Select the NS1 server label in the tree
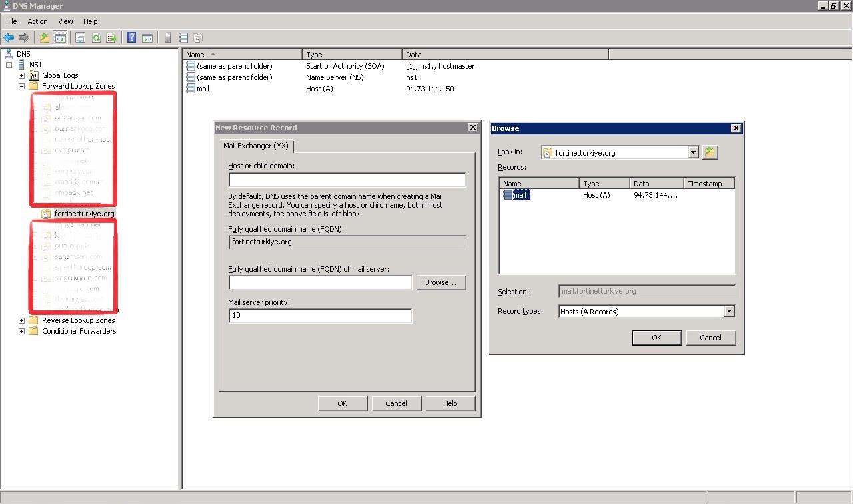 point(36,65)
